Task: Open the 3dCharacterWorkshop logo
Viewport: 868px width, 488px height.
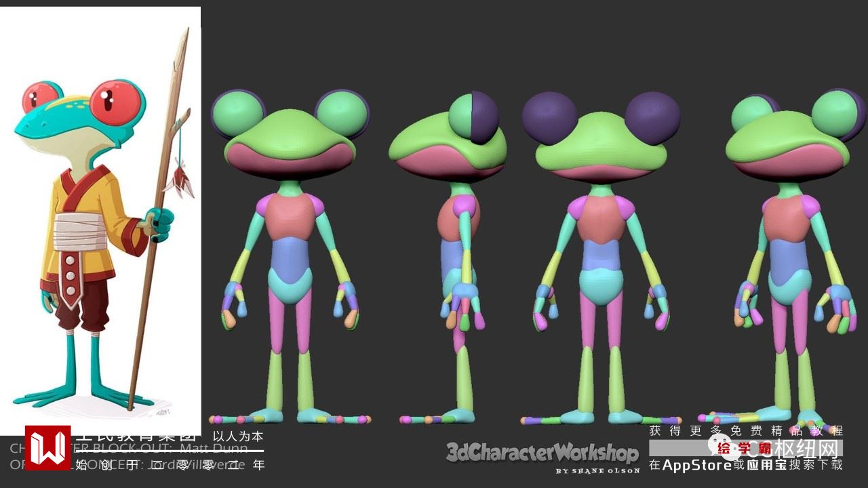Action: (542, 452)
